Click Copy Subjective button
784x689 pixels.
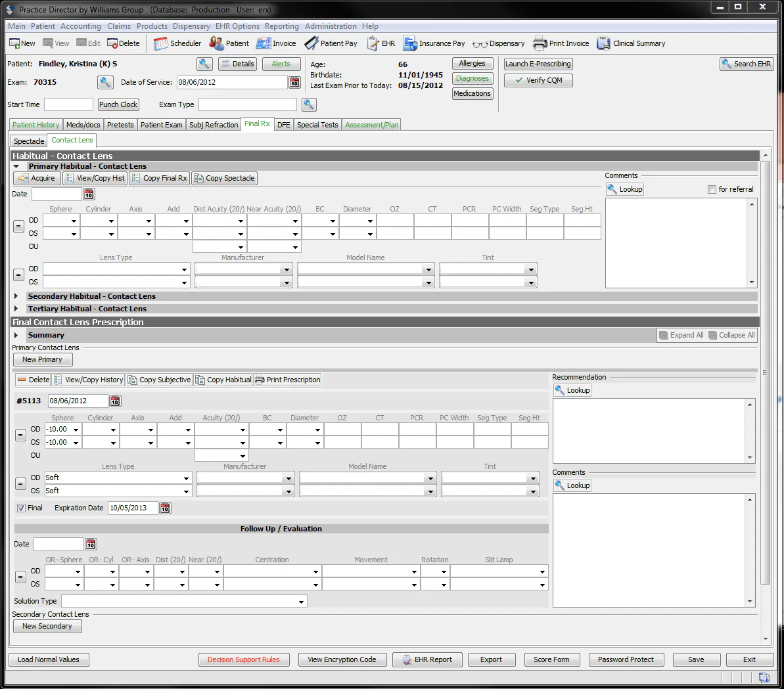[159, 380]
